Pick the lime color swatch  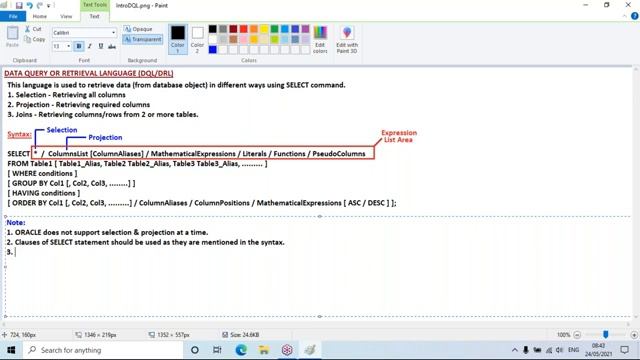coord(274,39)
